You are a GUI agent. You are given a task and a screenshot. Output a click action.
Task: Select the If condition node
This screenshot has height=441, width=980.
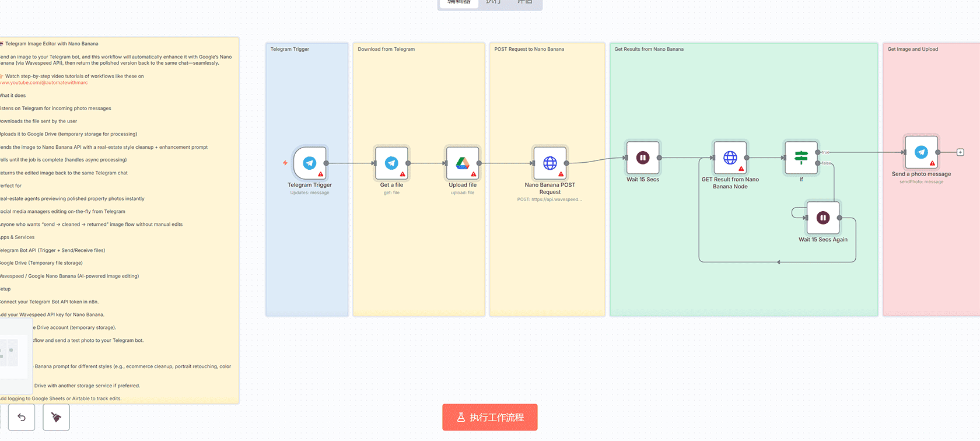801,157
